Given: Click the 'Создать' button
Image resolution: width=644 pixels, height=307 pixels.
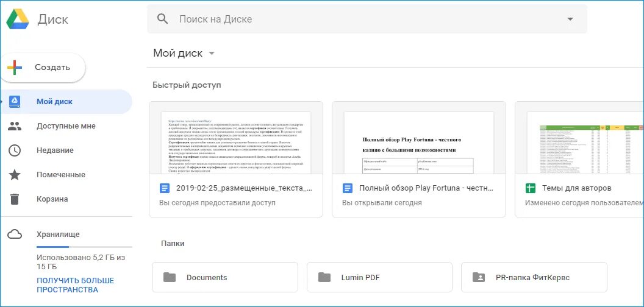Looking at the screenshot, I should (43, 68).
